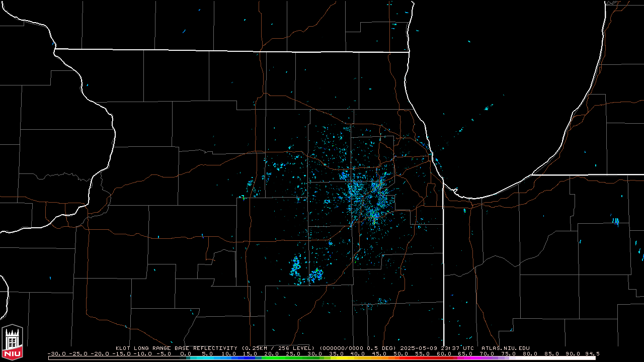Click the NIU castle logo
644x362 pixels.
pos(12,342)
